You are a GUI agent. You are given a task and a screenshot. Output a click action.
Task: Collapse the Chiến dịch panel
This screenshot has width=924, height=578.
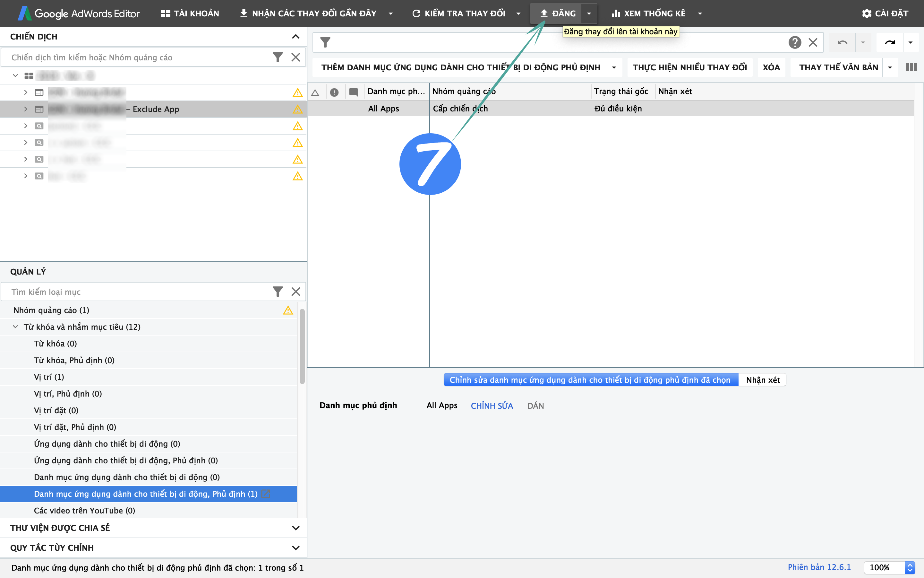(x=295, y=37)
